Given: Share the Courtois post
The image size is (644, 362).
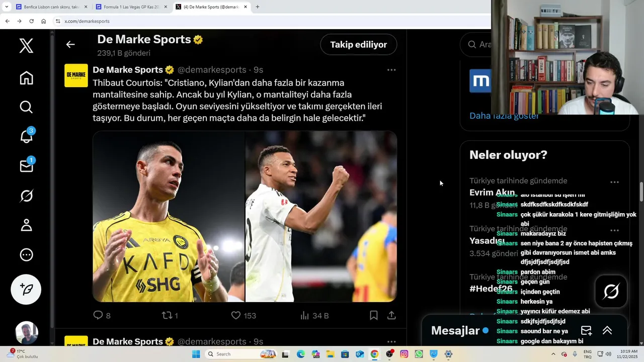Looking at the screenshot, I should pyautogui.click(x=391, y=315).
